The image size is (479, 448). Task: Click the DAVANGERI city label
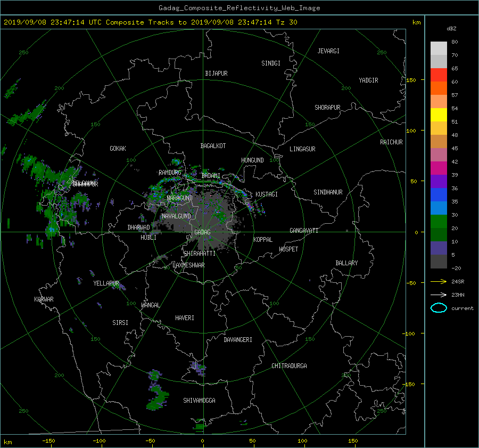tap(238, 340)
